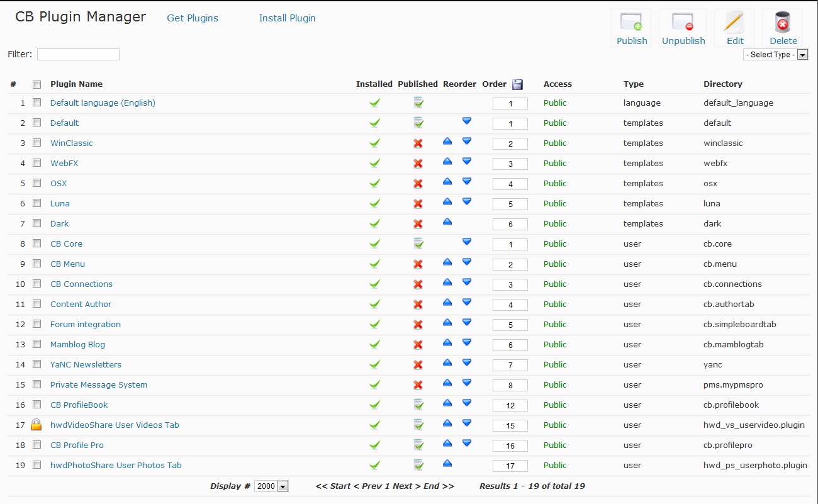Move WebFX up with blue arrow
Image resolution: width=818 pixels, height=504 pixels.
point(447,162)
